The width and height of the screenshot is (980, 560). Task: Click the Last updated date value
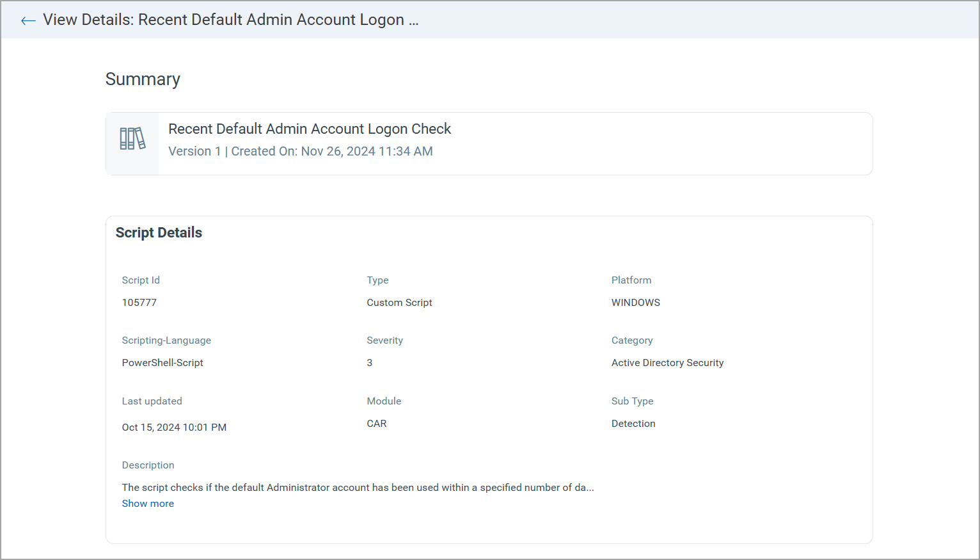point(174,428)
